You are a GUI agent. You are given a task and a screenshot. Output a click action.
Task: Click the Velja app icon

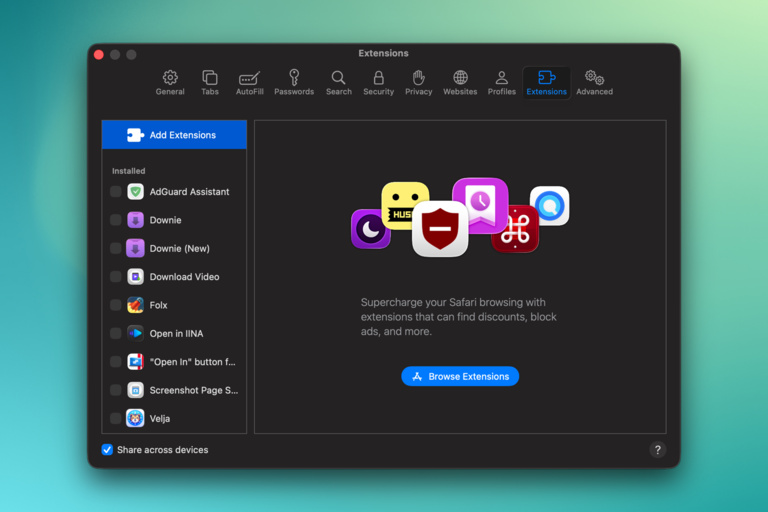click(x=135, y=418)
